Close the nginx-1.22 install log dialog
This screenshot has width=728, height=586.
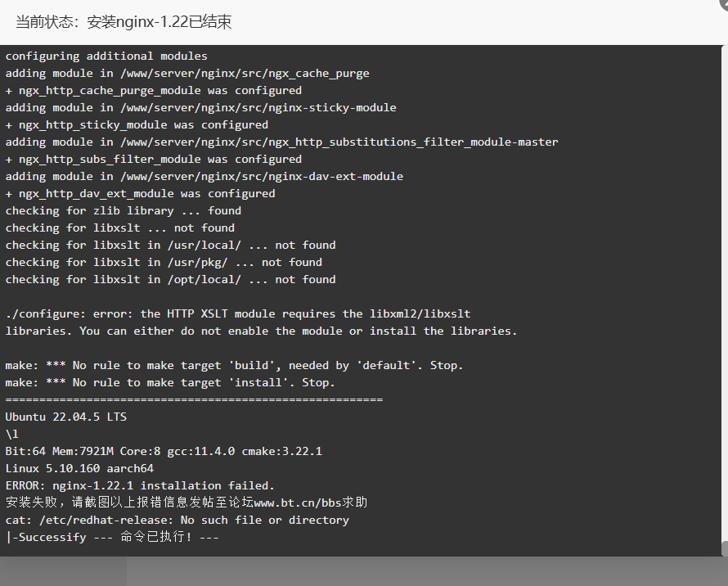(723, 4)
